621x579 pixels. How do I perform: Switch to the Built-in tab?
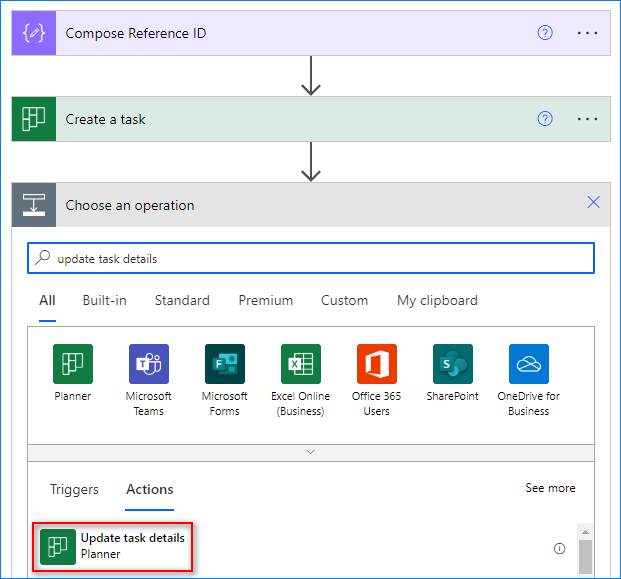pyautogui.click(x=104, y=300)
